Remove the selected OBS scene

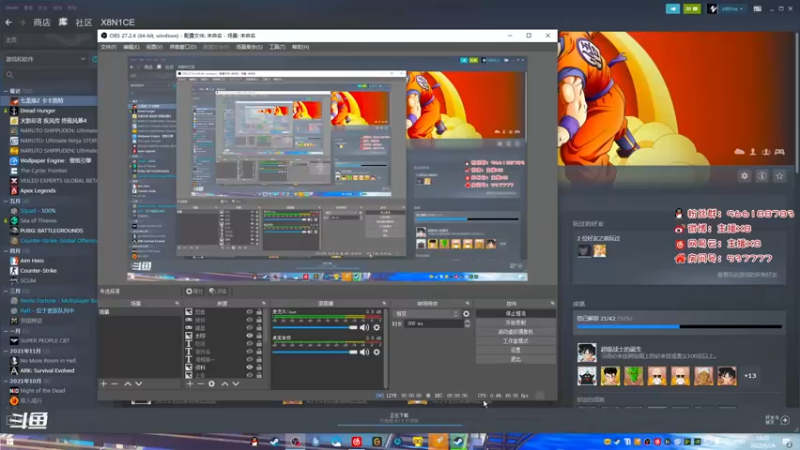pos(114,384)
